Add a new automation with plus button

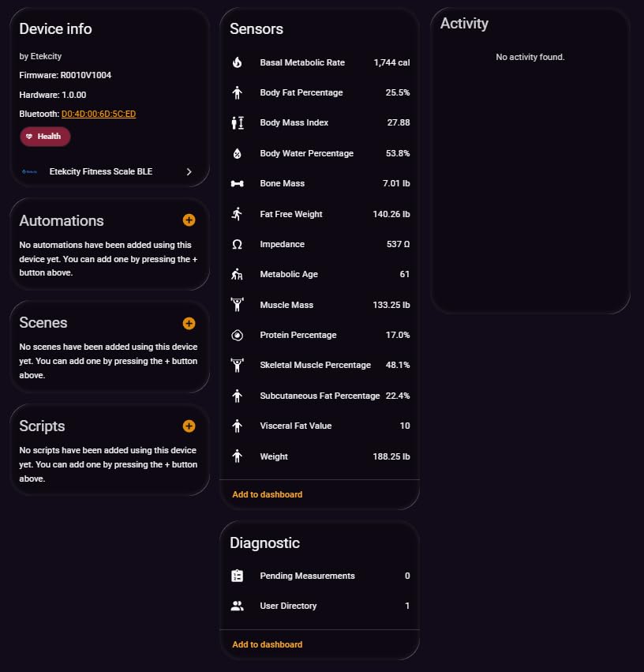click(x=189, y=220)
